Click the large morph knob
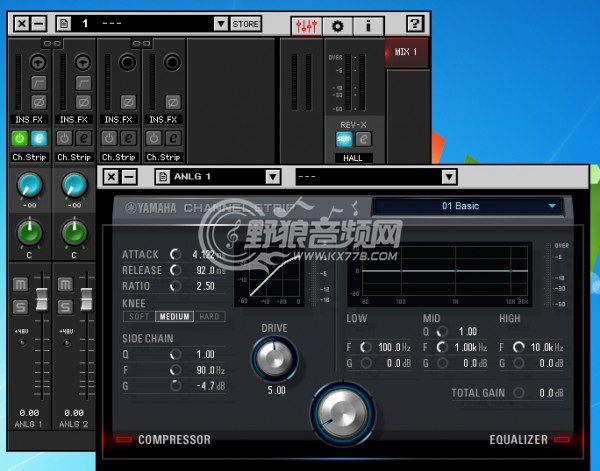 [343, 414]
